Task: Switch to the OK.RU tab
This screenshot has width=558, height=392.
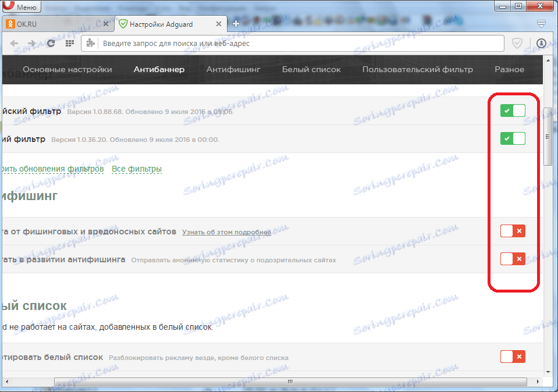Action: tap(57, 24)
